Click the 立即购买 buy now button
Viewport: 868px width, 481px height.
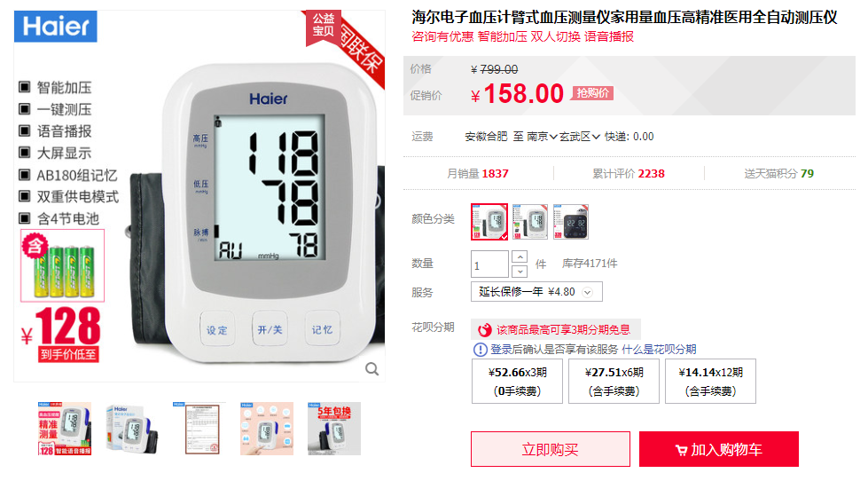(x=551, y=449)
